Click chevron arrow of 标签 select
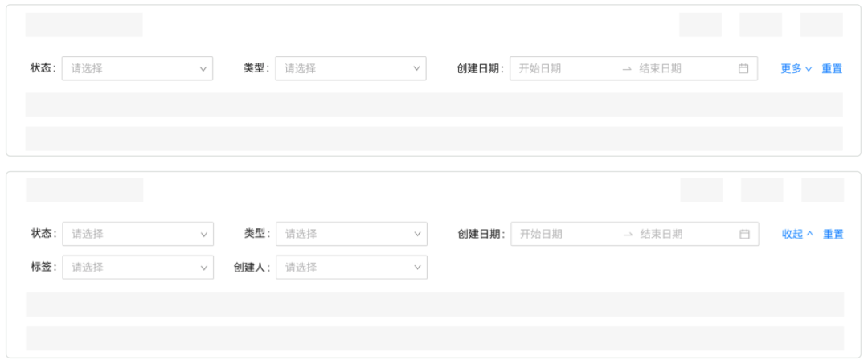This screenshot has height=364, width=868. 204,267
